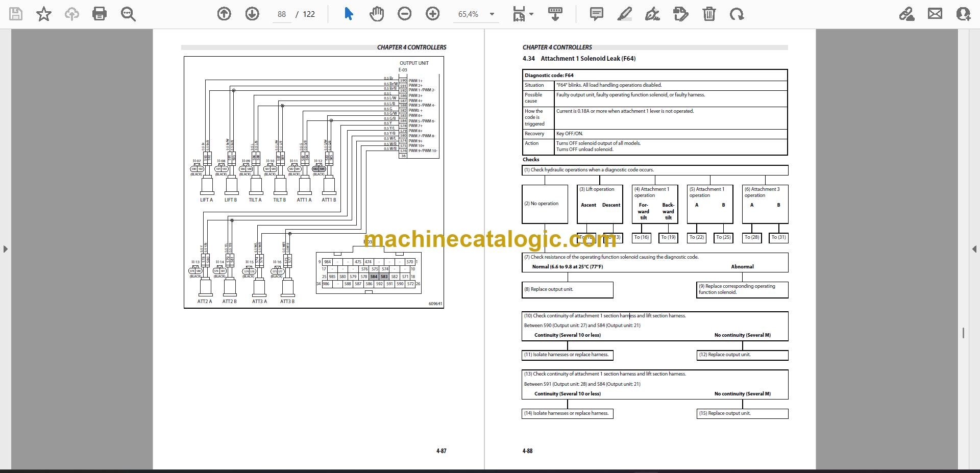Click the '(8) Replace output unit.' box
The height and width of the screenshot is (473, 980).
coord(568,290)
